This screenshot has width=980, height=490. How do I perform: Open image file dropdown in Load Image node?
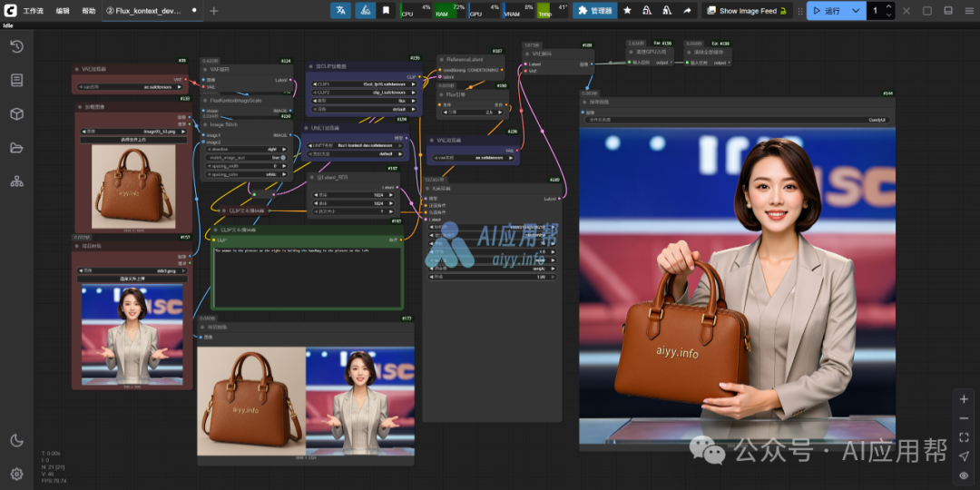134,132
